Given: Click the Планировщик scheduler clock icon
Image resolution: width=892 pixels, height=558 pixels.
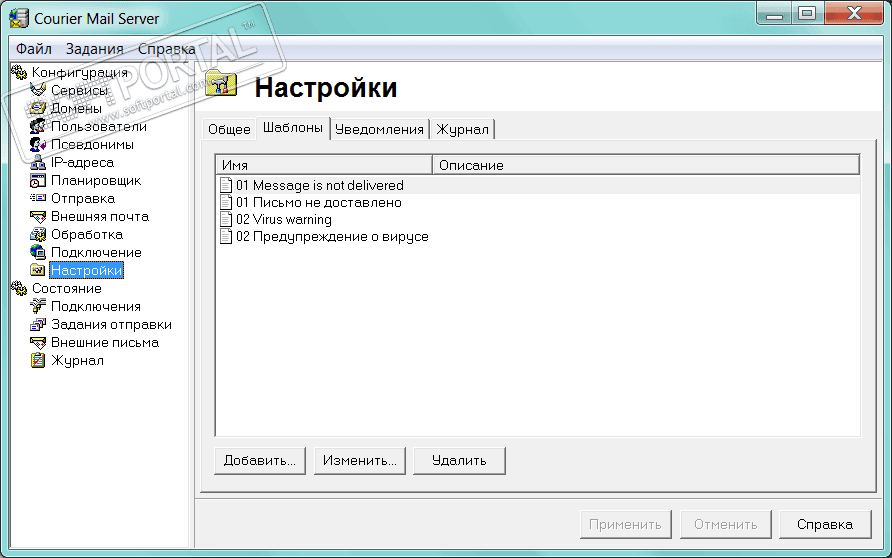Looking at the screenshot, I should point(38,180).
